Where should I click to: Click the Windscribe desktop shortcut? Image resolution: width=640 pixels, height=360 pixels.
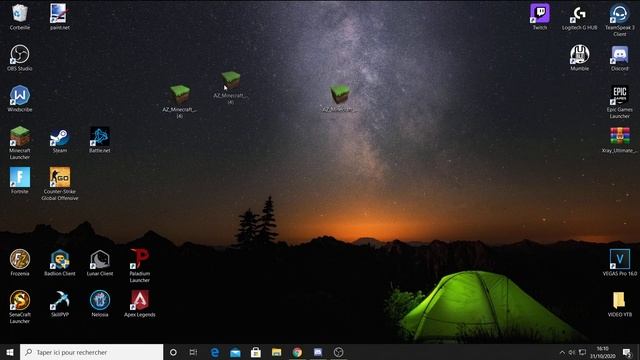tap(20, 99)
